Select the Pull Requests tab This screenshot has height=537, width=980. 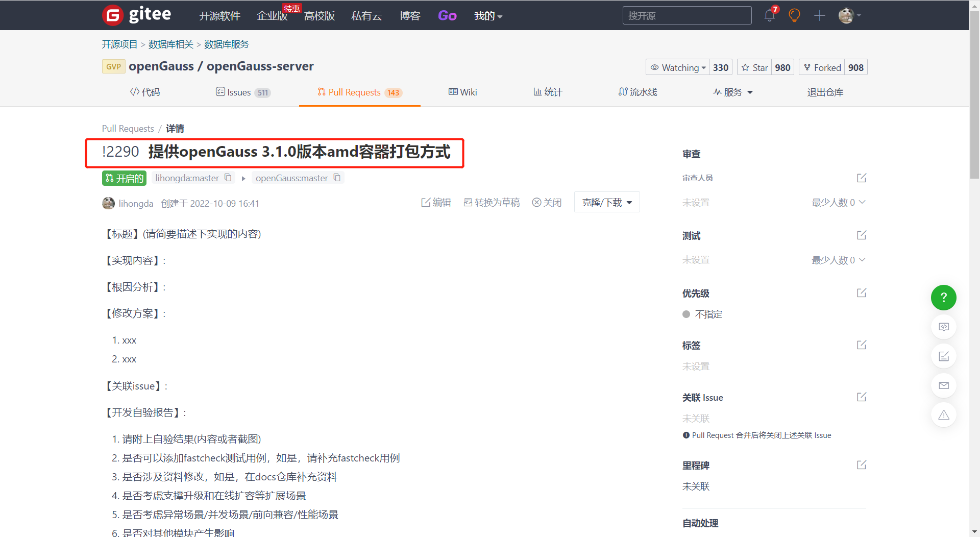(360, 92)
